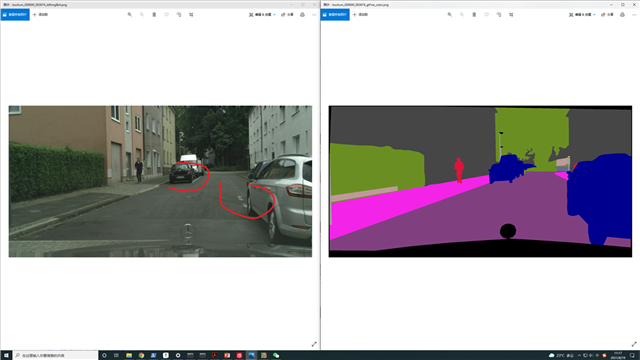Click 'Add to' button in right Photos window
The height and width of the screenshot is (360, 640).
pos(360,15)
